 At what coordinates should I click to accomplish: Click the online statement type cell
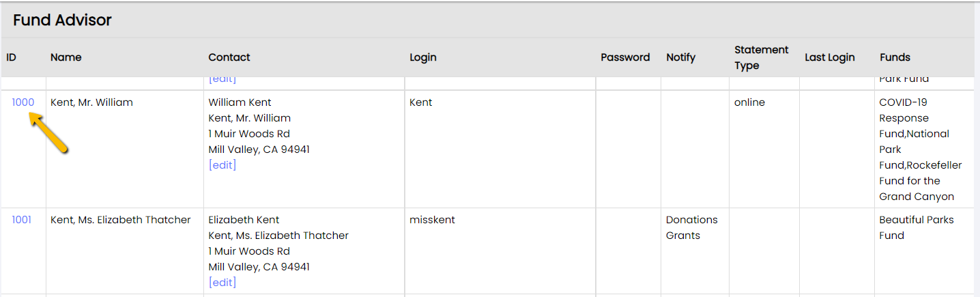point(749,102)
